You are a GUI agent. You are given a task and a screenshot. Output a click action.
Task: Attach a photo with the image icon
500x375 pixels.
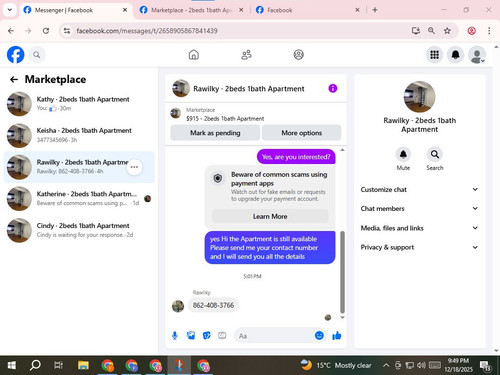pos(191,336)
